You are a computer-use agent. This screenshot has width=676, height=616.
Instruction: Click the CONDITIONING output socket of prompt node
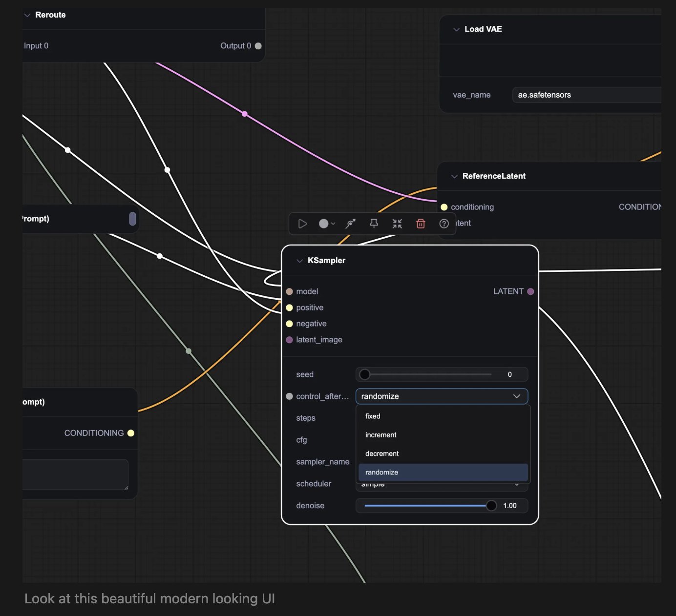coord(130,433)
